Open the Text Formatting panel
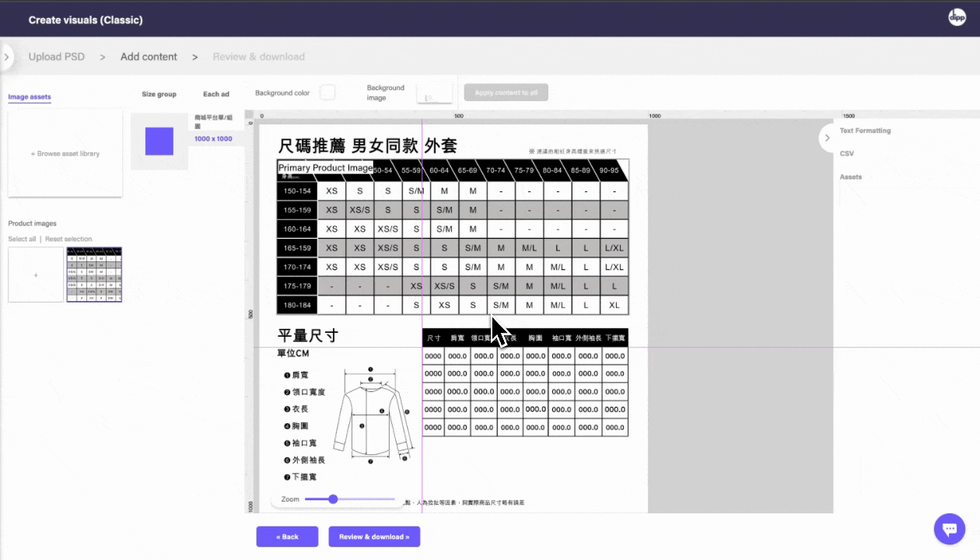The image size is (980, 560). tap(867, 130)
